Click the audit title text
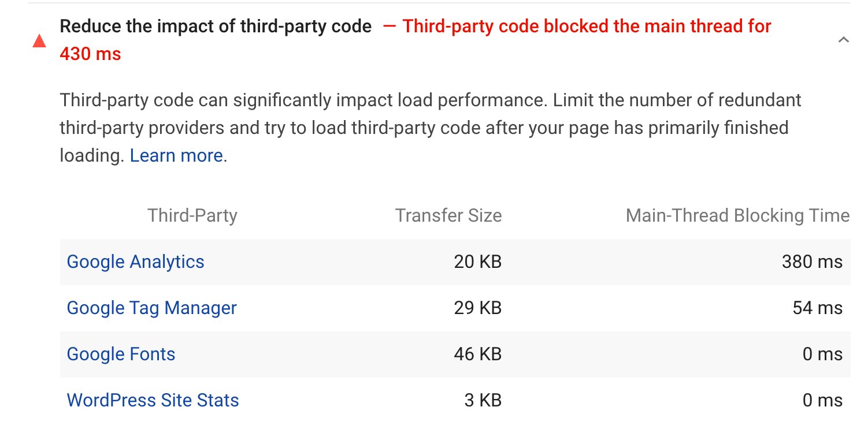868x433 pixels. point(216,26)
